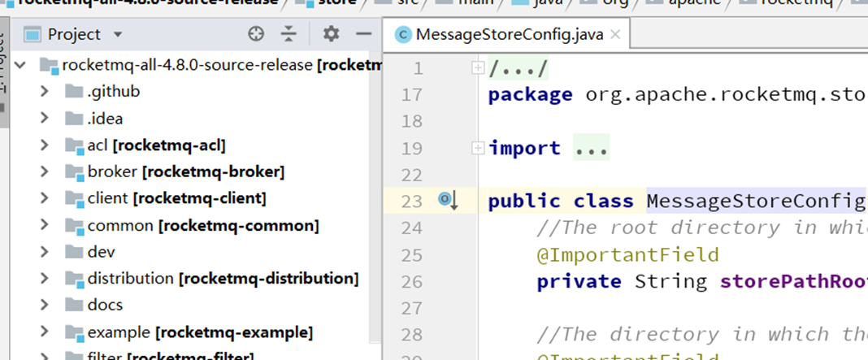
Task: Select common [rocketmq-common] module
Action: point(190,225)
